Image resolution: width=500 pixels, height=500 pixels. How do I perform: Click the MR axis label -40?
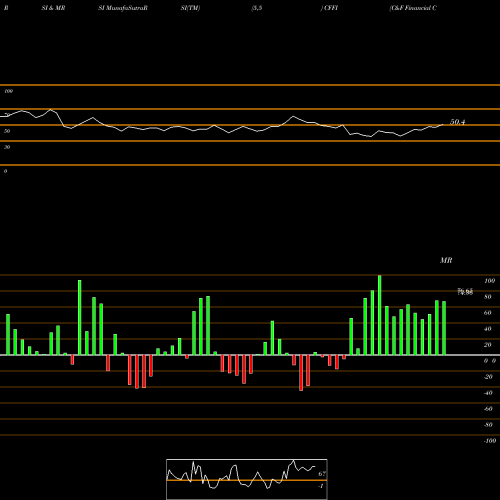click(x=488, y=393)
